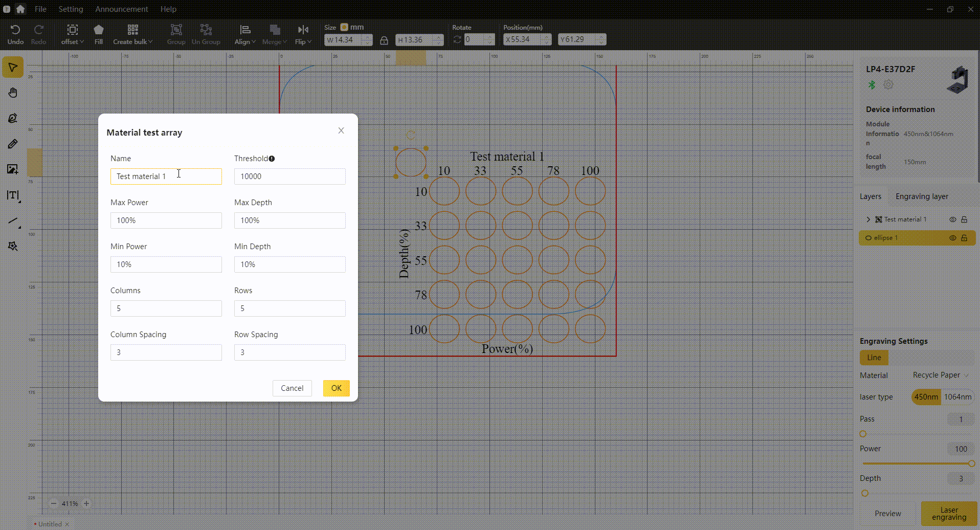
Task: Hide the Test material 1 layer
Action: (952, 219)
